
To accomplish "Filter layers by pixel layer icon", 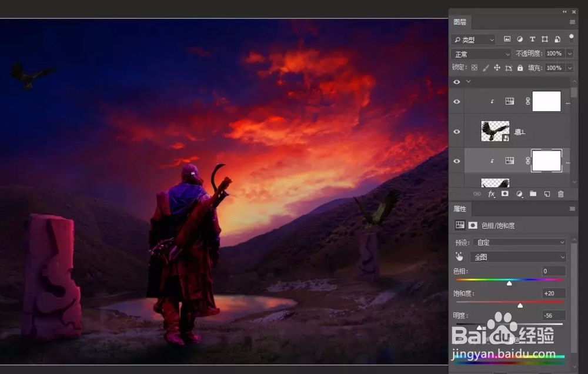I will [507, 39].
